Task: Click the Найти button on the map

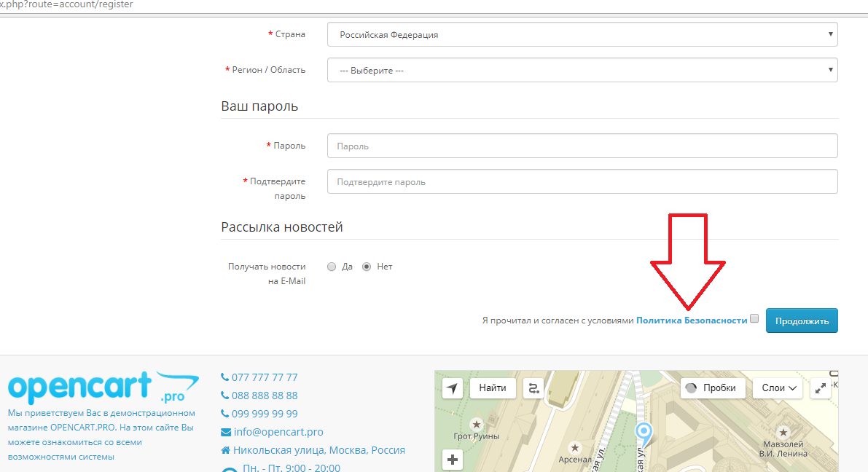Action: (x=493, y=388)
